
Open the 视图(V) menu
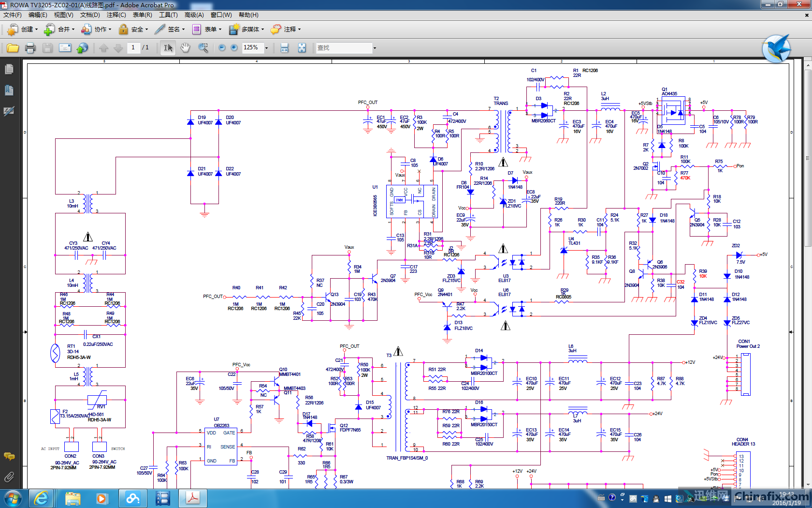tap(63, 15)
